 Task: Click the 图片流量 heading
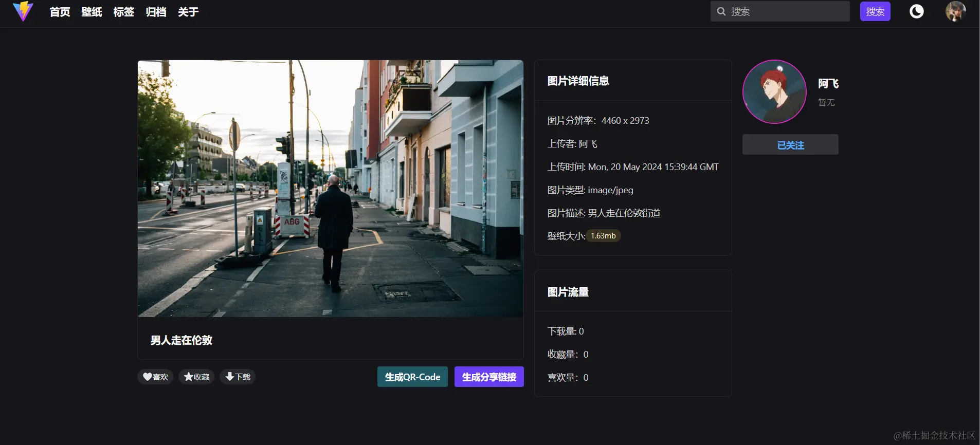pos(568,292)
